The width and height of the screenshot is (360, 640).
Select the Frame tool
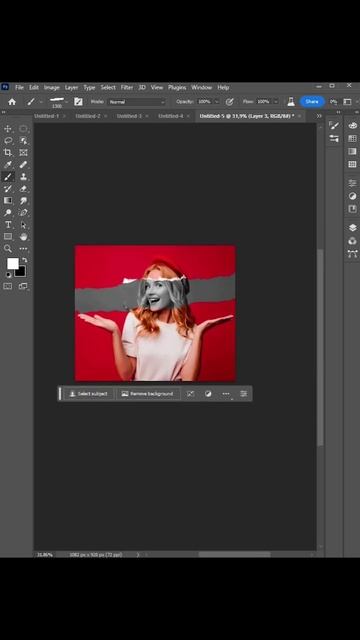pos(23,152)
